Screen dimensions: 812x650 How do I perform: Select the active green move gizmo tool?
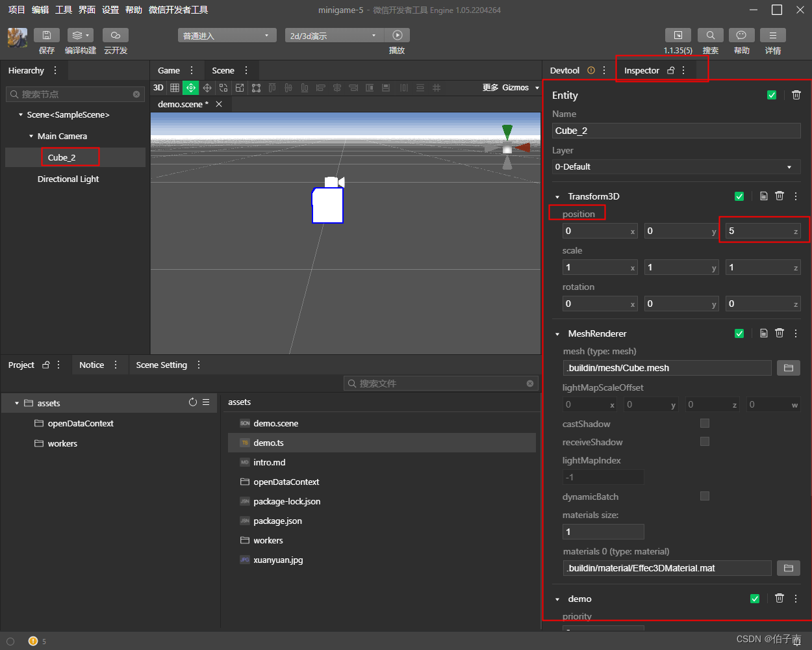point(191,88)
